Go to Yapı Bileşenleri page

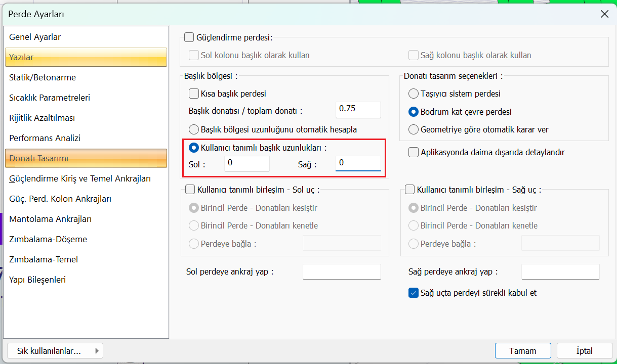point(86,280)
